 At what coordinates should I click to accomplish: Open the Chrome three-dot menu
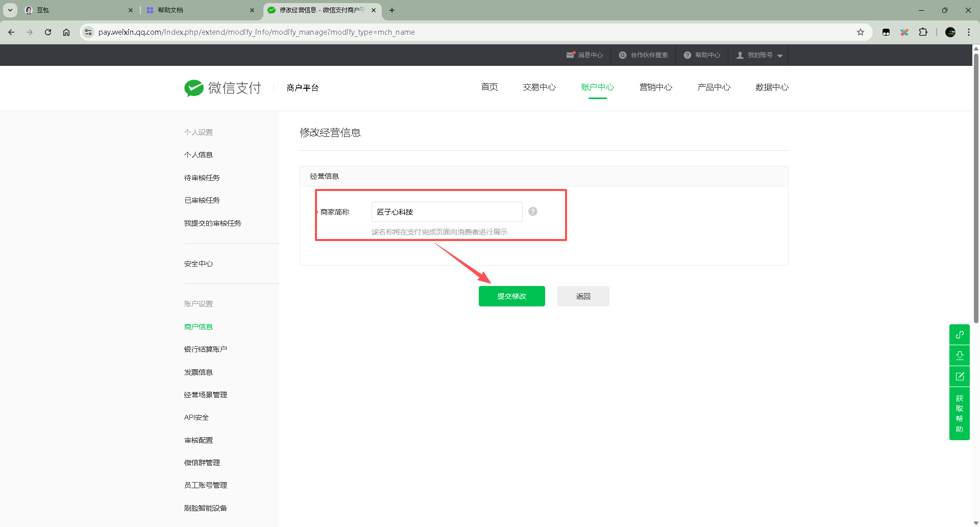968,32
